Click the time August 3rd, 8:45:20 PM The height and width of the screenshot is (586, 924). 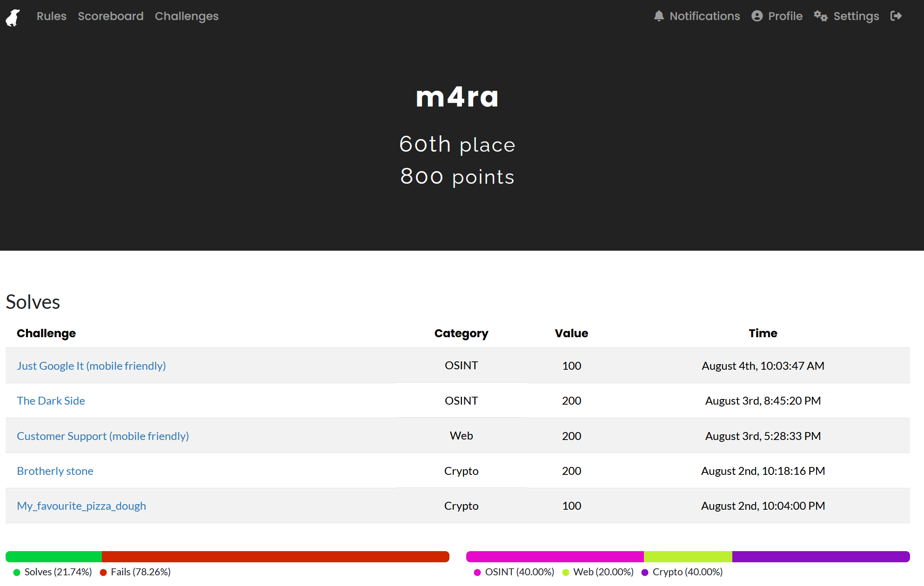tap(763, 401)
